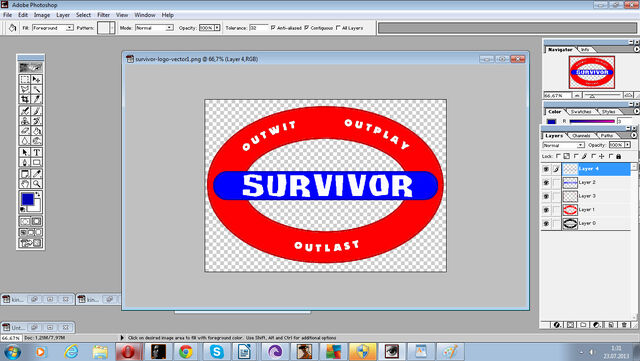This screenshot has height=361, width=640.
Task: Switch to the Swatches tab
Action: [x=581, y=111]
